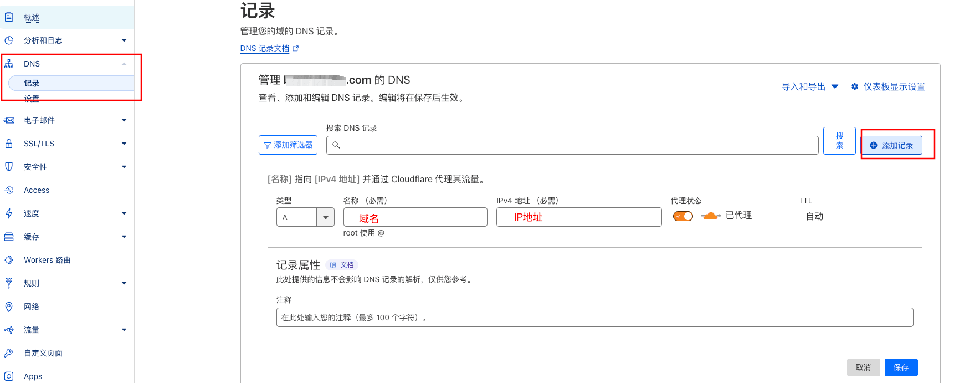Open the Import and Export dropdown

(810, 86)
